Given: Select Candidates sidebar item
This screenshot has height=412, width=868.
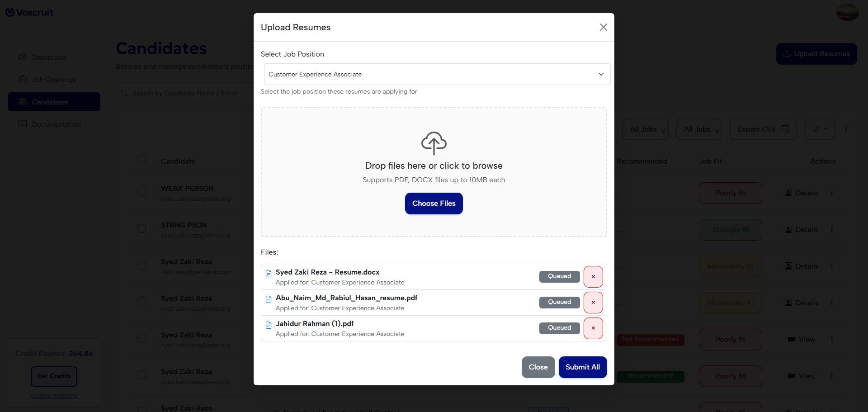Looking at the screenshot, I should pyautogui.click(x=54, y=102).
